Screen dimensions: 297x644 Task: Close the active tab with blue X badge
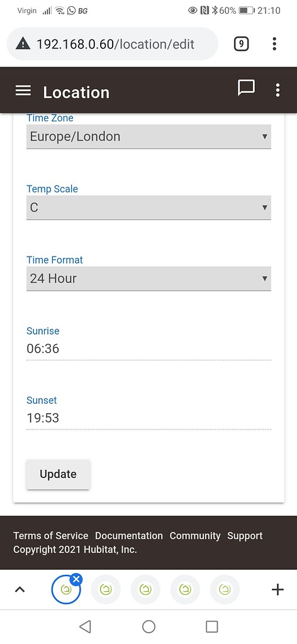pyautogui.click(x=76, y=579)
